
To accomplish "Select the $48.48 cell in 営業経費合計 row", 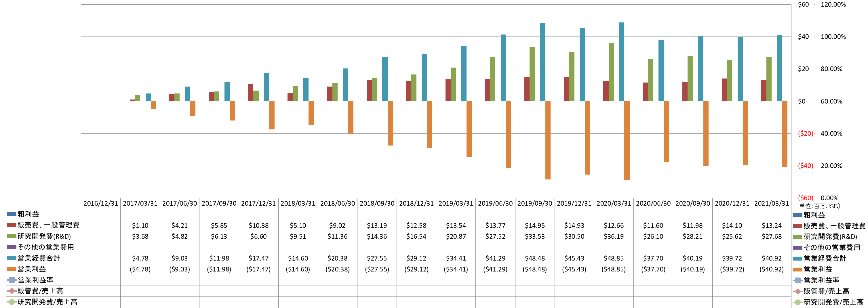I will point(535,258).
